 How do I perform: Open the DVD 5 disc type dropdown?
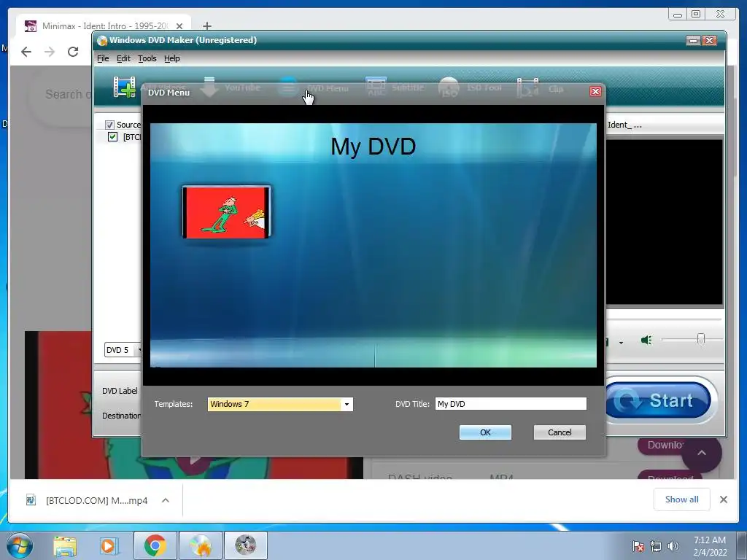pos(123,350)
